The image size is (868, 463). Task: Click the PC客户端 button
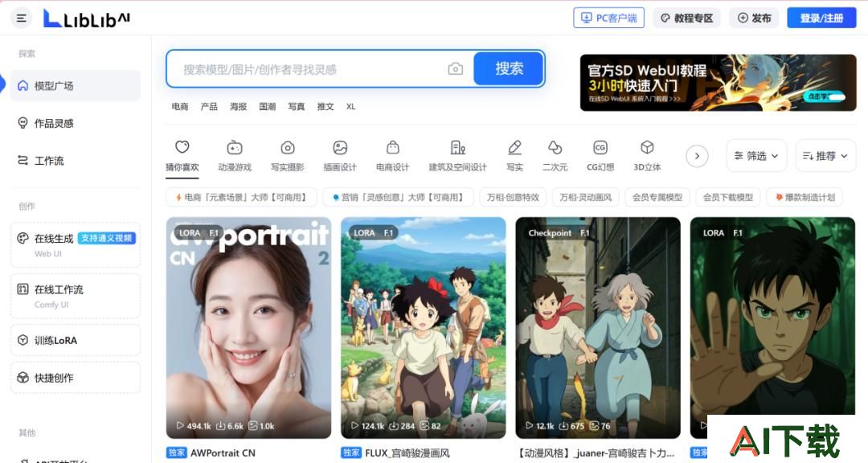[x=608, y=18]
